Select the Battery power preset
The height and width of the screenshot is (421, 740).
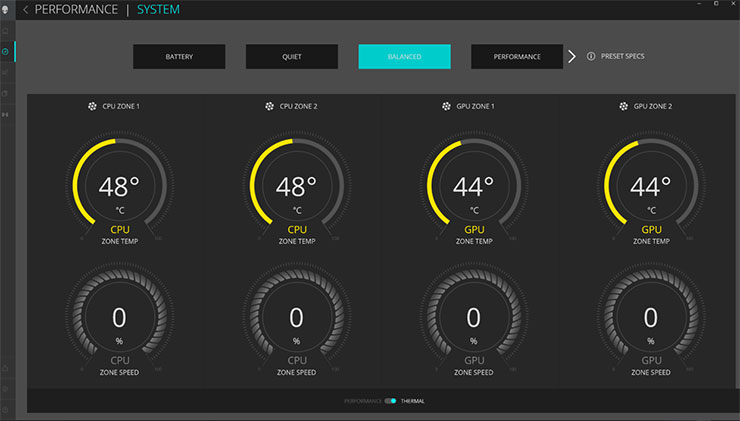[179, 57]
